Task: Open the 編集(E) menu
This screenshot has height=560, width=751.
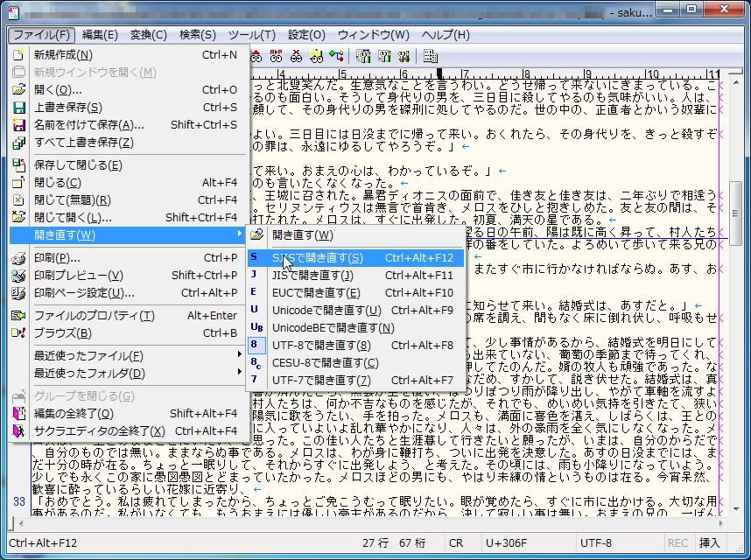Action: coord(100,34)
